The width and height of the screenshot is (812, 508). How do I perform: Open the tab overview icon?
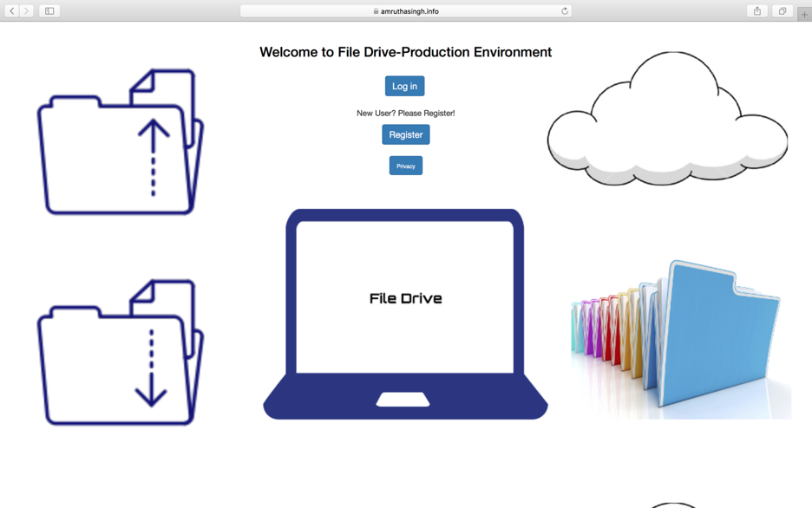(782, 11)
